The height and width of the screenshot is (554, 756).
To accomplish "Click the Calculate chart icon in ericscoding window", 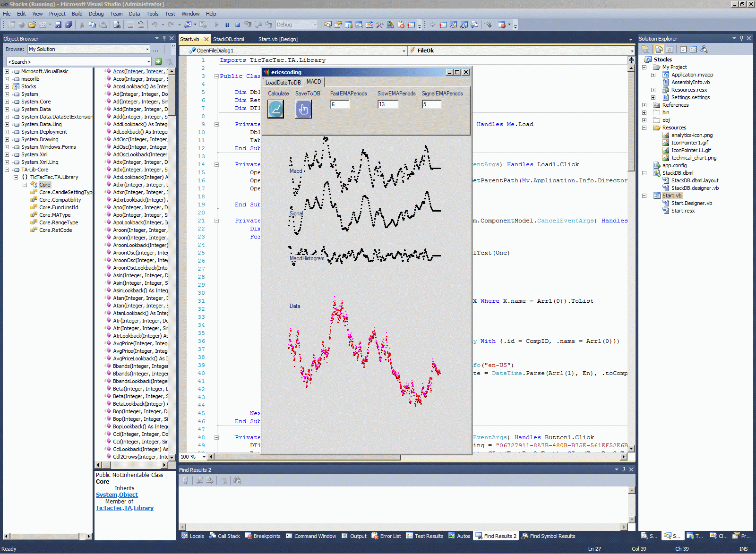I will (276, 109).
